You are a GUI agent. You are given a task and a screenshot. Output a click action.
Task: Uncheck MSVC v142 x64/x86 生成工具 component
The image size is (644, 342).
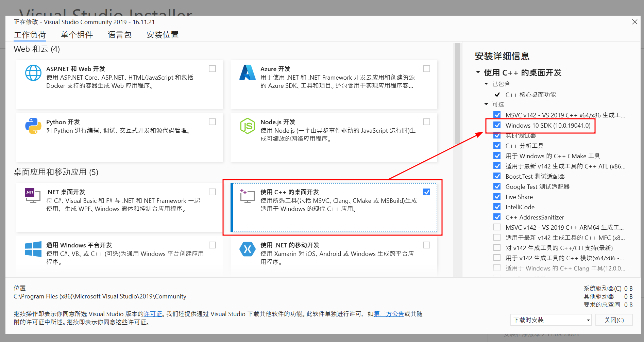497,115
